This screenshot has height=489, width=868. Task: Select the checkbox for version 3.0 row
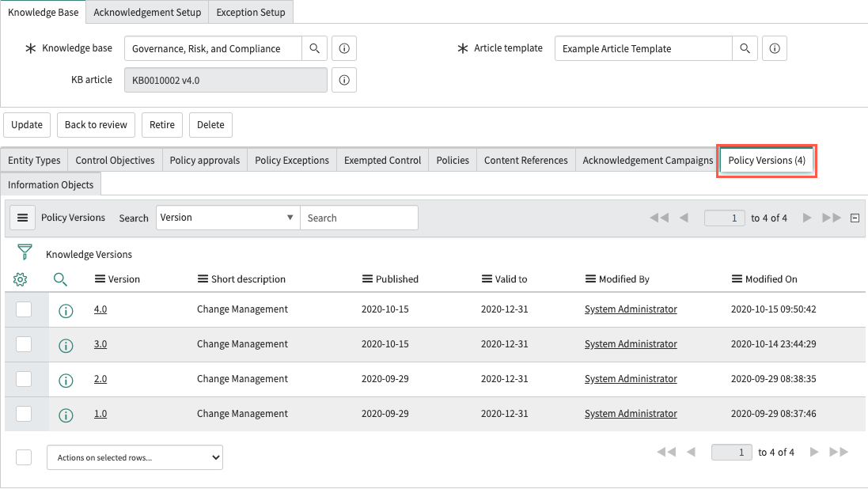pyautogui.click(x=24, y=344)
